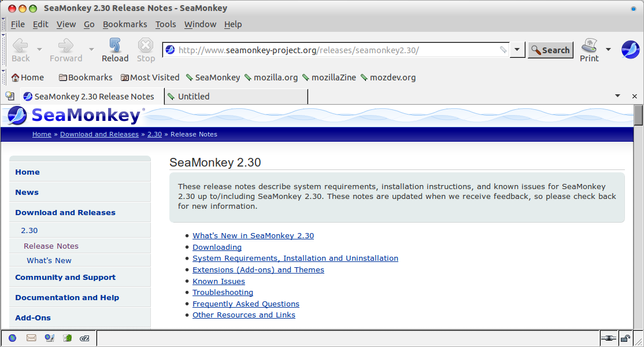Open the Downloading link

click(x=217, y=247)
